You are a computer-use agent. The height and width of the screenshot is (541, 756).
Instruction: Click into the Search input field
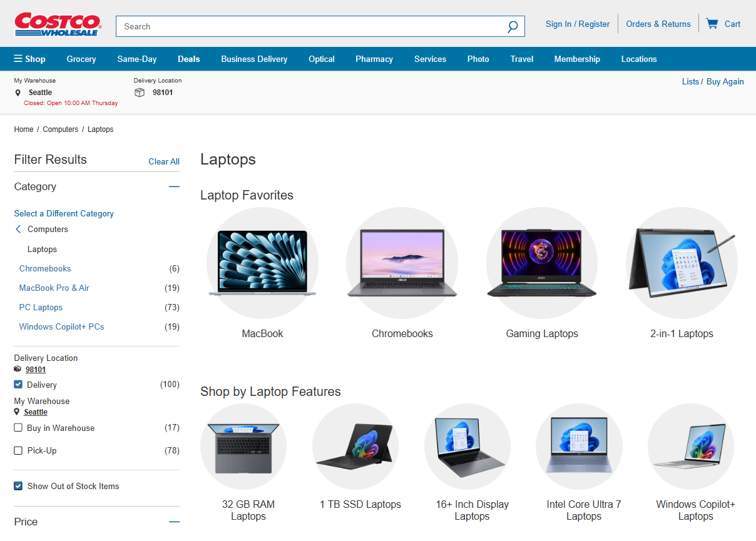(x=310, y=26)
